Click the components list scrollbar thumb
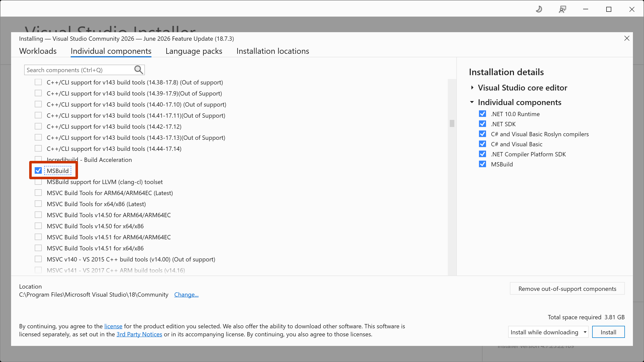The image size is (644, 362). [452, 123]
